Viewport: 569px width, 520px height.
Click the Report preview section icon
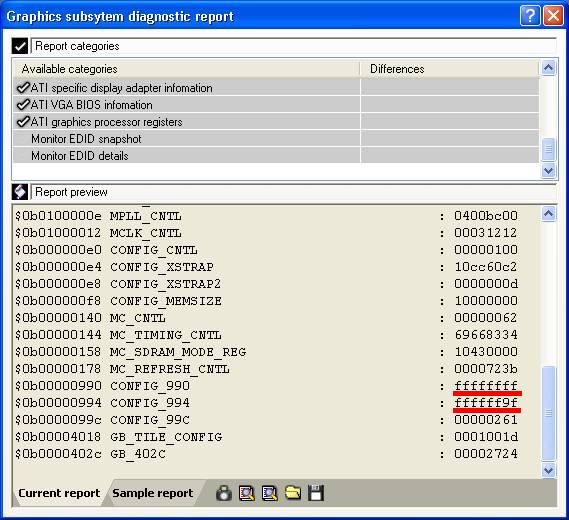20,192
